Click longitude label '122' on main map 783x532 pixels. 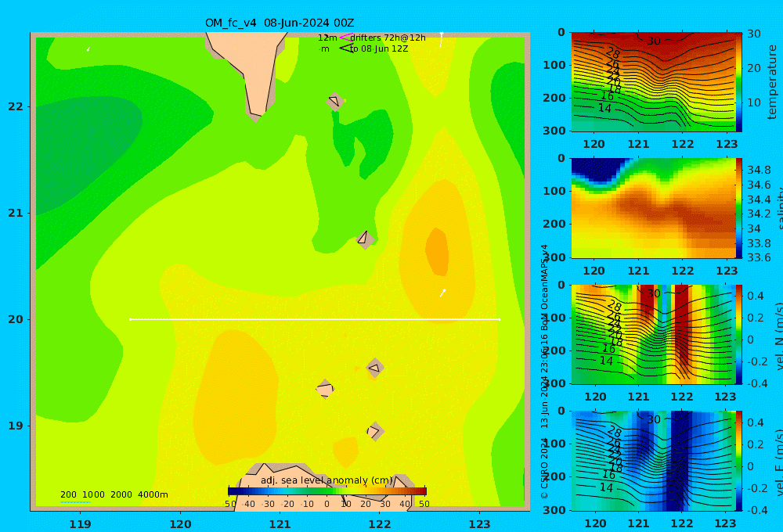(x=380, y=524)
